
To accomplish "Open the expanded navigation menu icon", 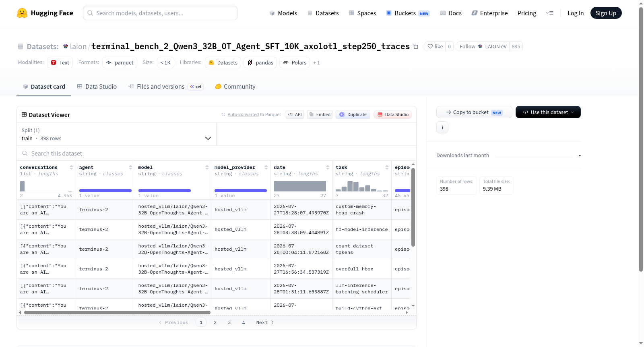I will click(x=549, y=13).
